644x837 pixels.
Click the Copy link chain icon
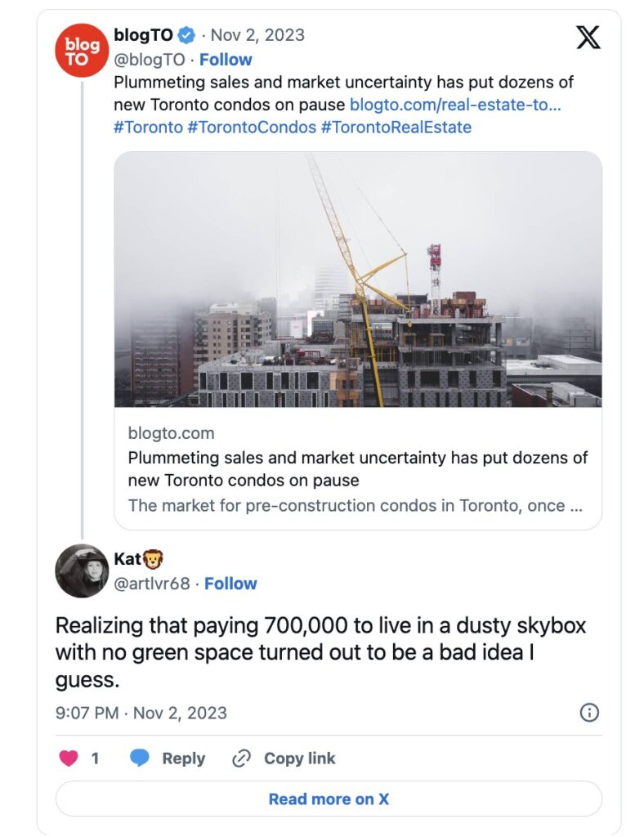241,759
